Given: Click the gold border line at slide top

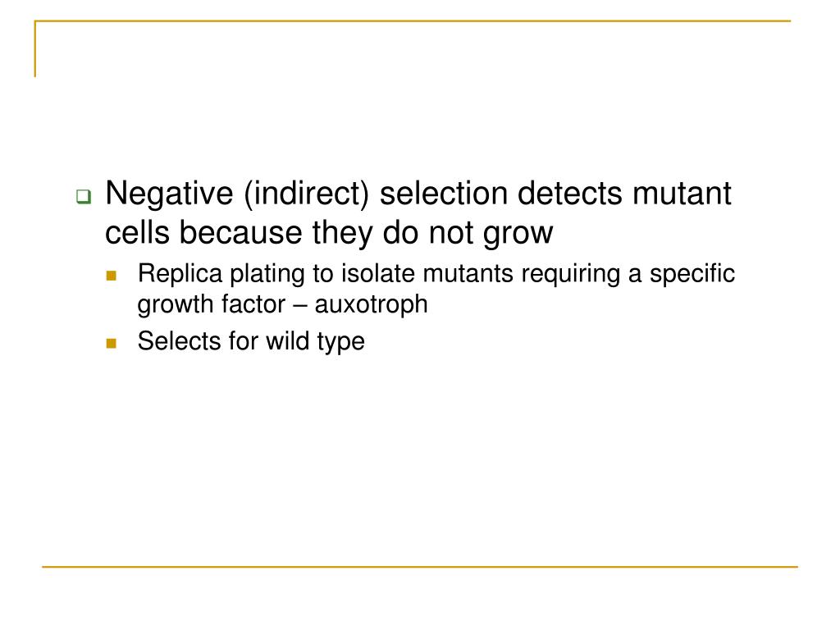Looking at the screenshot, I should (413, 21).
